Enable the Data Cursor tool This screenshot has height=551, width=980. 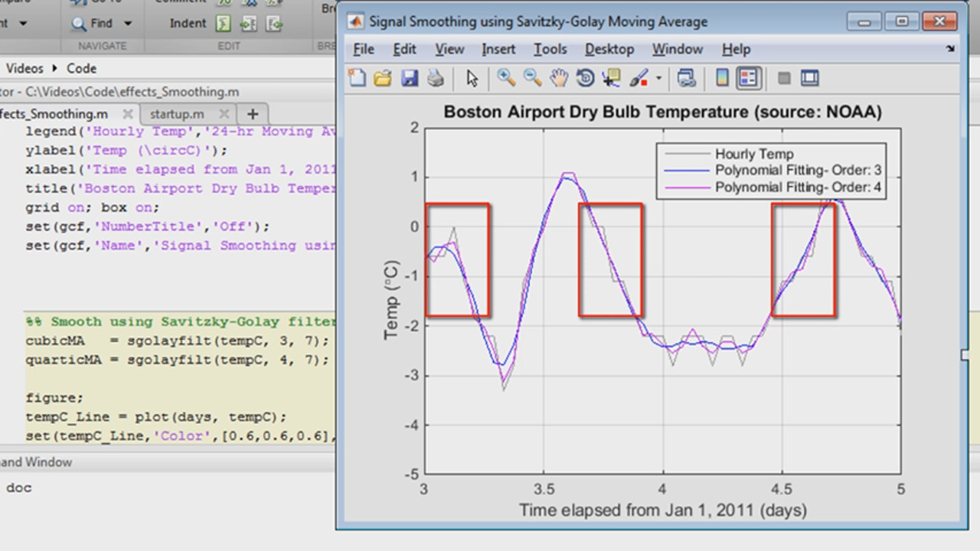pos(611,78)
